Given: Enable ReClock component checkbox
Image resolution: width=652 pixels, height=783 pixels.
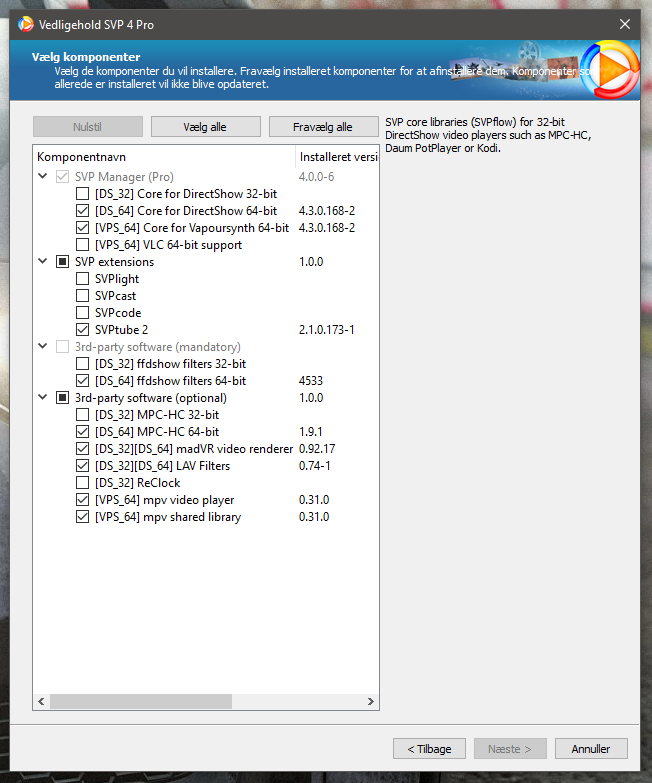Looking at the screenshot, I should pos(83,483).
